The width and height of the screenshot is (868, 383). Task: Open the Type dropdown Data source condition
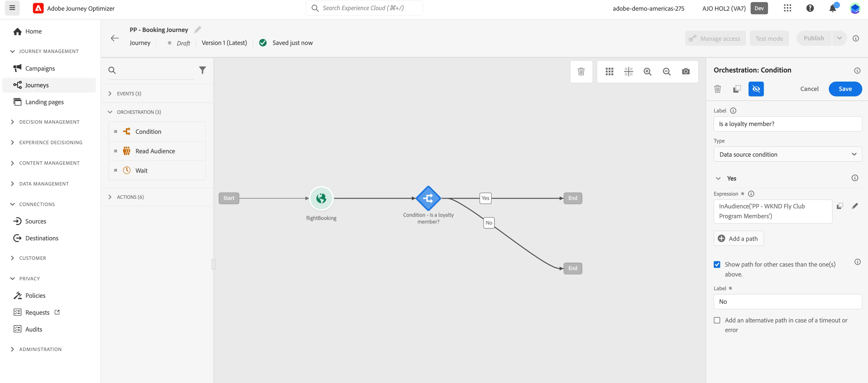[x=788, y=154]
